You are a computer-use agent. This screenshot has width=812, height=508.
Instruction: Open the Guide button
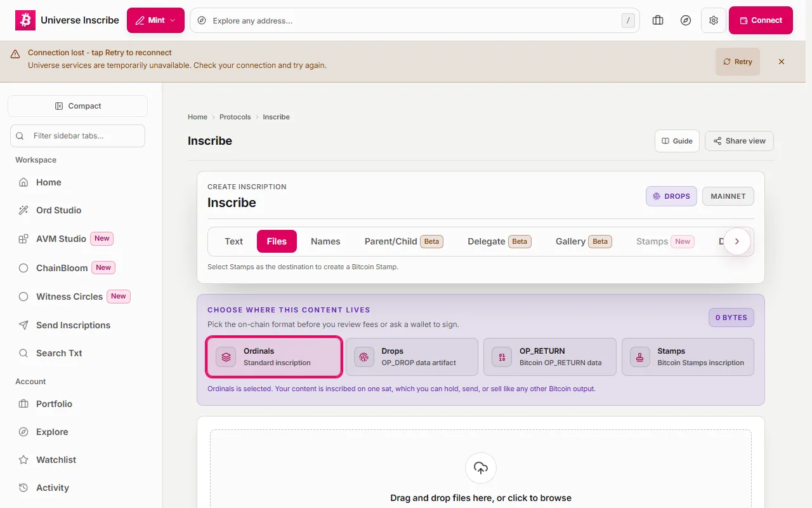click(677, 141)
